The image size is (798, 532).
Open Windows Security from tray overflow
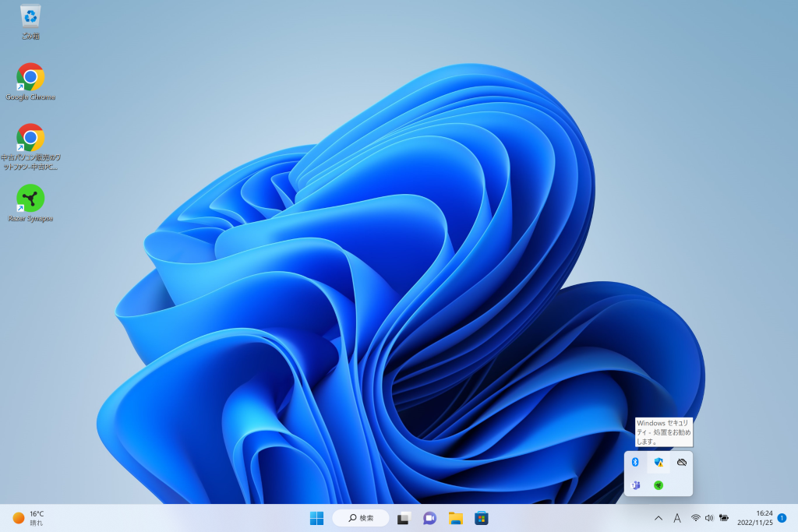(x=659, y=462)
